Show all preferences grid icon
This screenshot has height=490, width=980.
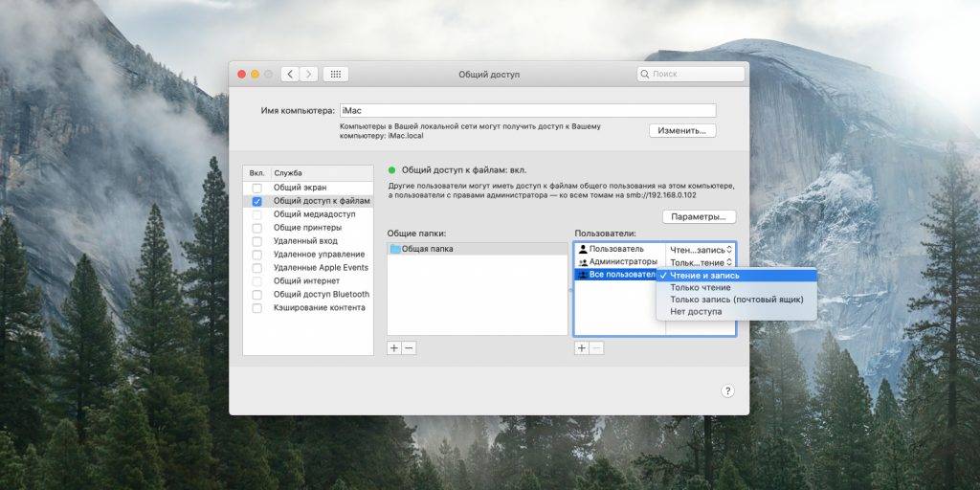pos(336,74)
